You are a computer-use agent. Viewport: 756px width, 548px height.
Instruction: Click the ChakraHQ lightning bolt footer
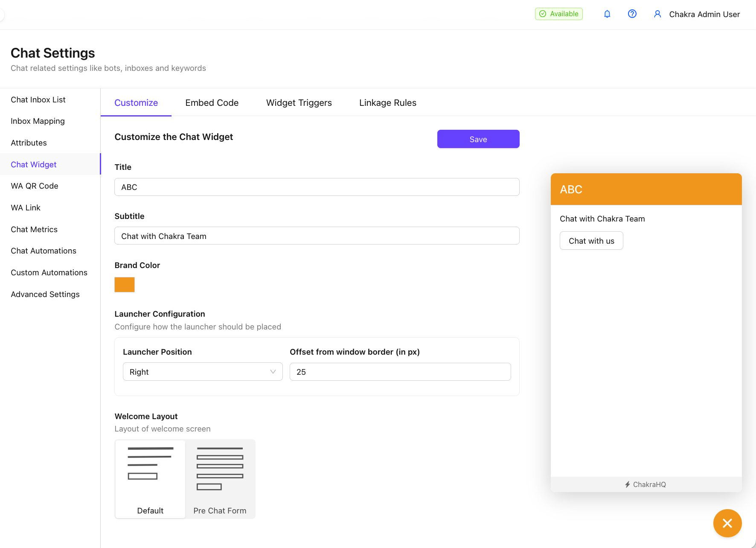[646, 484]
